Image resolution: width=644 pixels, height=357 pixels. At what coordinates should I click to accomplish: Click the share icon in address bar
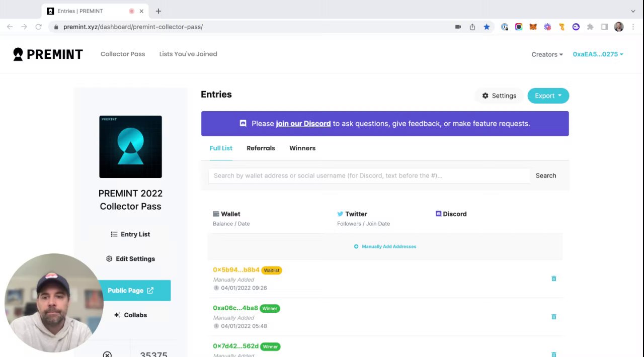[472, 27]
